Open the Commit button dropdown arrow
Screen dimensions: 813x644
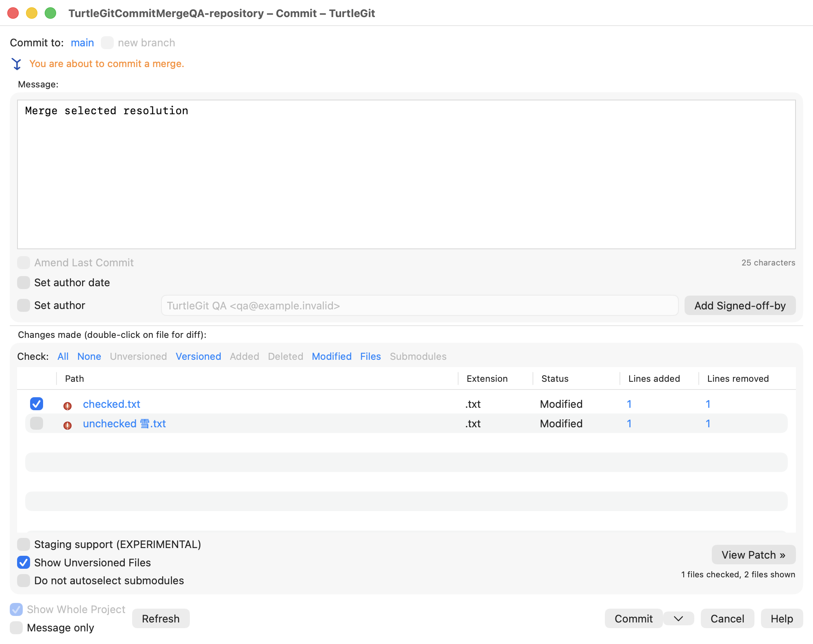[678, 619]
